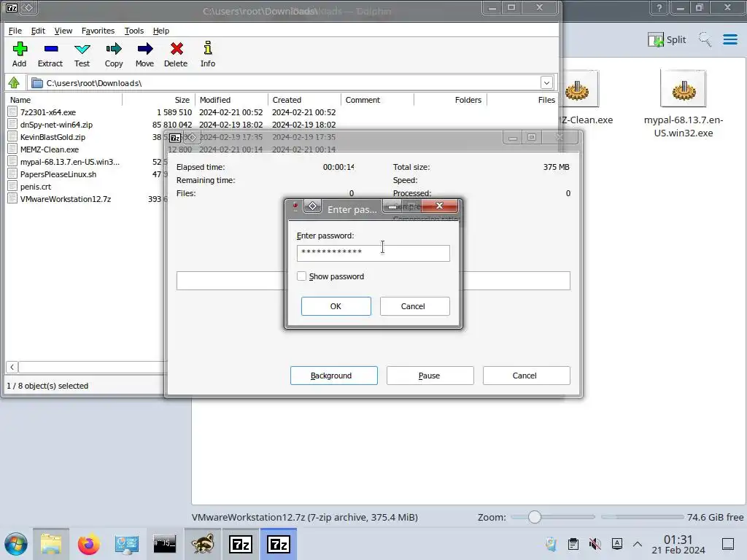Cancel the Enter password dialog

coord(414,306)
